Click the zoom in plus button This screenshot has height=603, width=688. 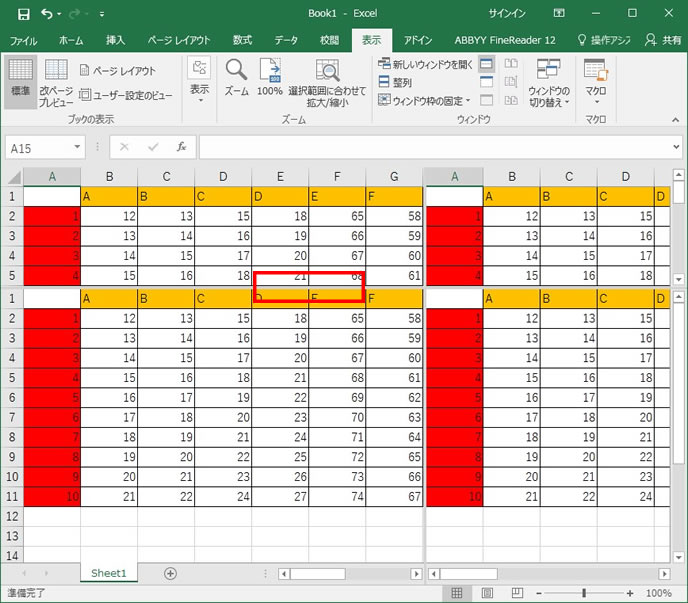point(630,593)
